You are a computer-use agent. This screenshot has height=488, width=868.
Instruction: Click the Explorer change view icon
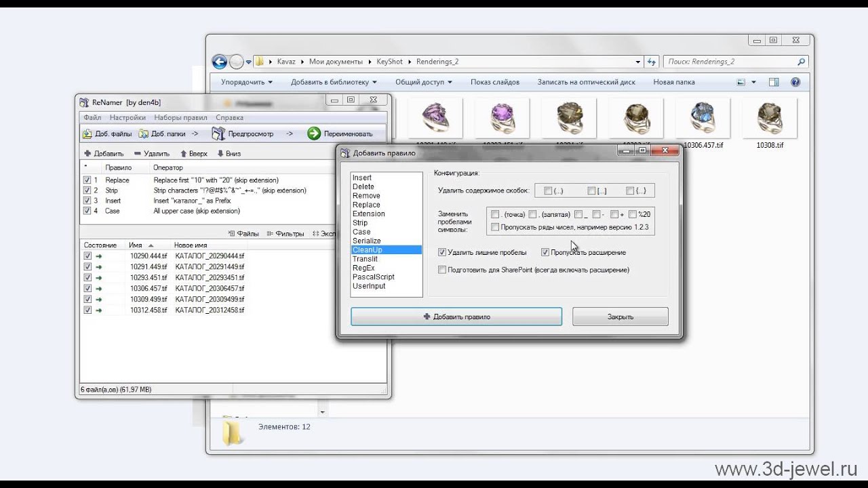pyautogui.click(x=741, y=82)
